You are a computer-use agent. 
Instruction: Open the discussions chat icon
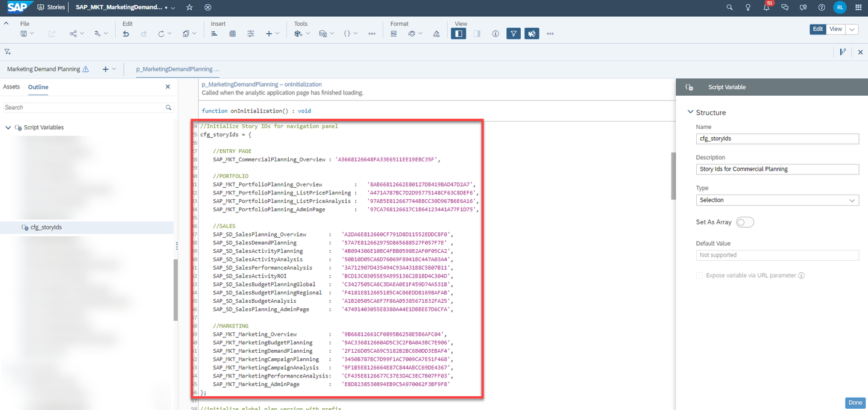(785, 8)
